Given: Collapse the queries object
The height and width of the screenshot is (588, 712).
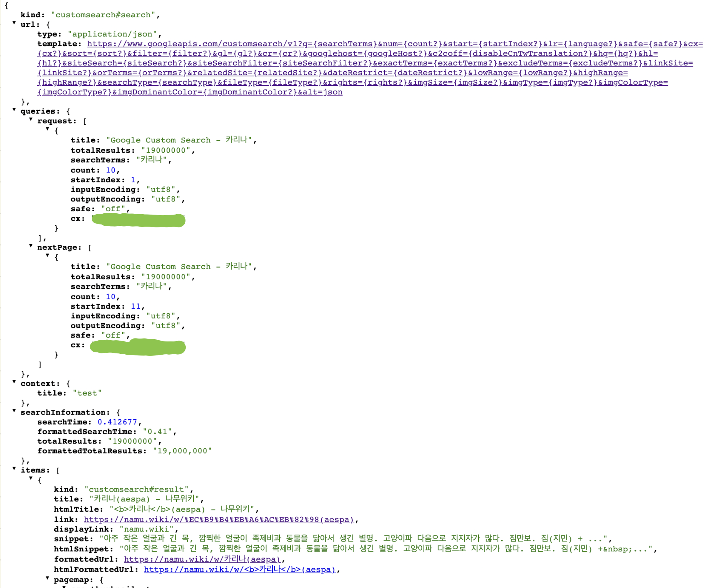Looking at the screenshot, I should [14, 110].
